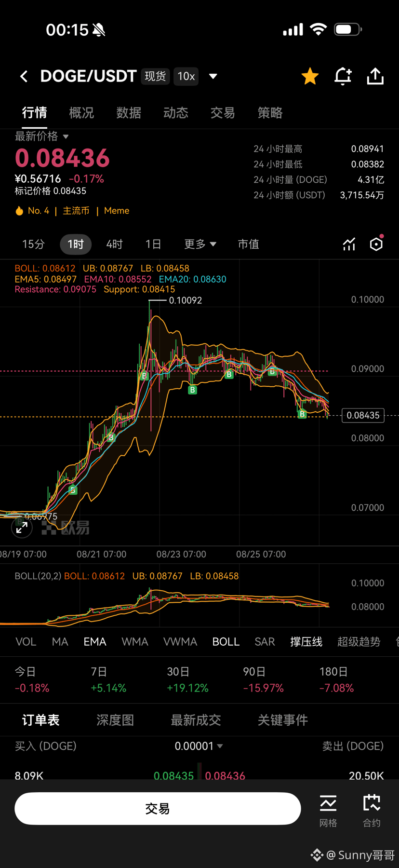
Task: Select the 4时 chart interval
Action: pyautogui.click(x=114, y=244)
